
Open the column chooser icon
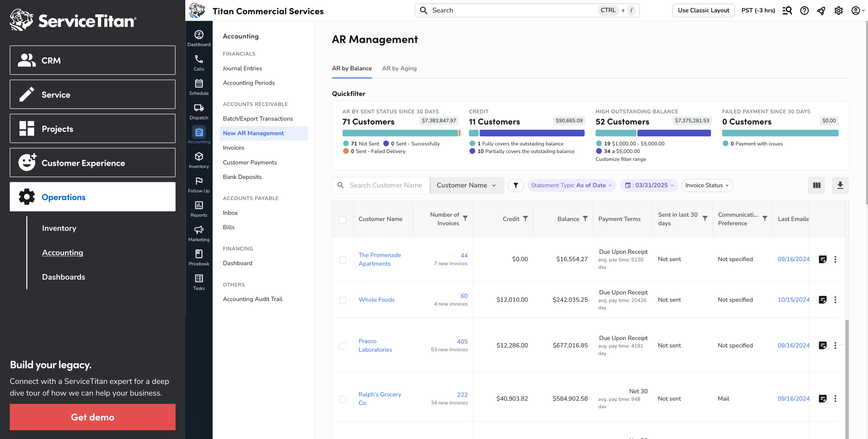[x=816, y=185]
